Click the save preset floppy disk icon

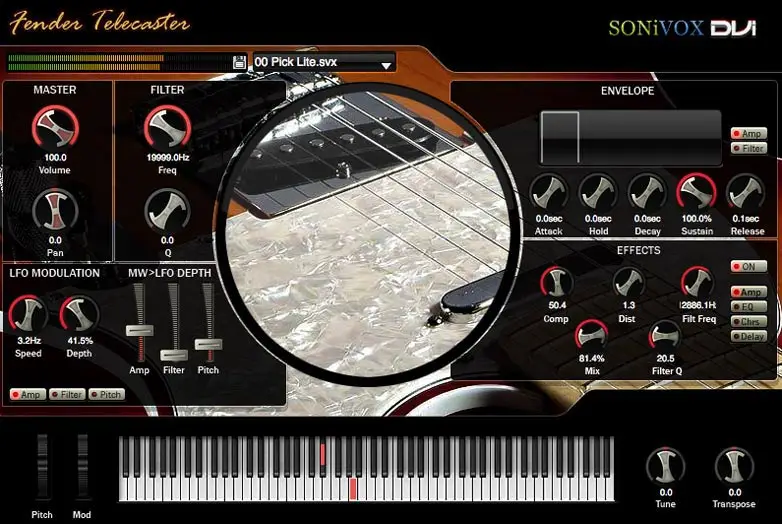pos(239,62)
